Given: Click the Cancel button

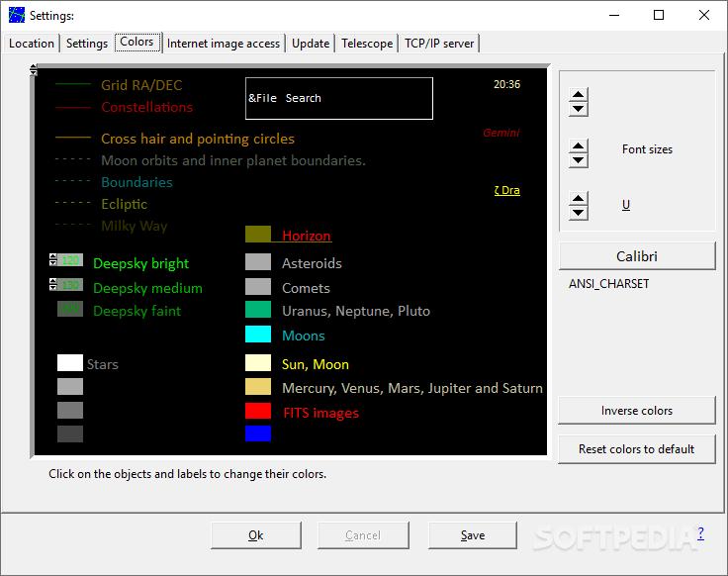Looking at the screenshot, I should tap(363, 535).
